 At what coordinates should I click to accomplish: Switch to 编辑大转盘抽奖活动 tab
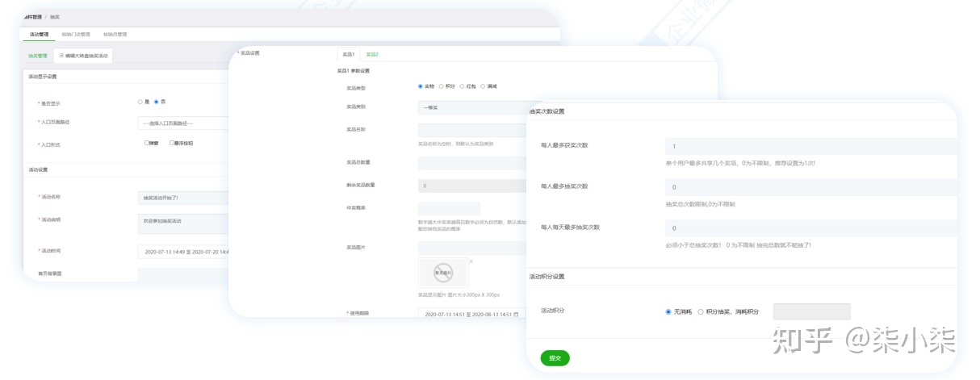click(83, 56)
